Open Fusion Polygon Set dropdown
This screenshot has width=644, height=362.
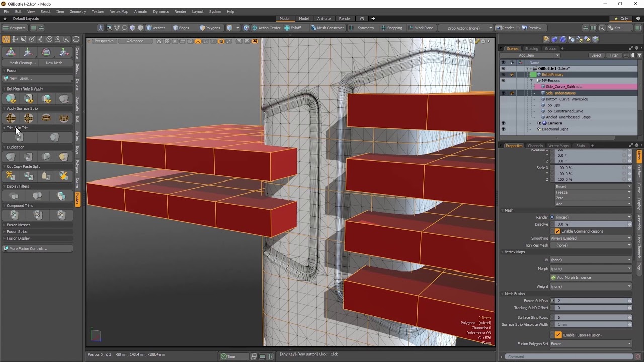pos(591,344)
